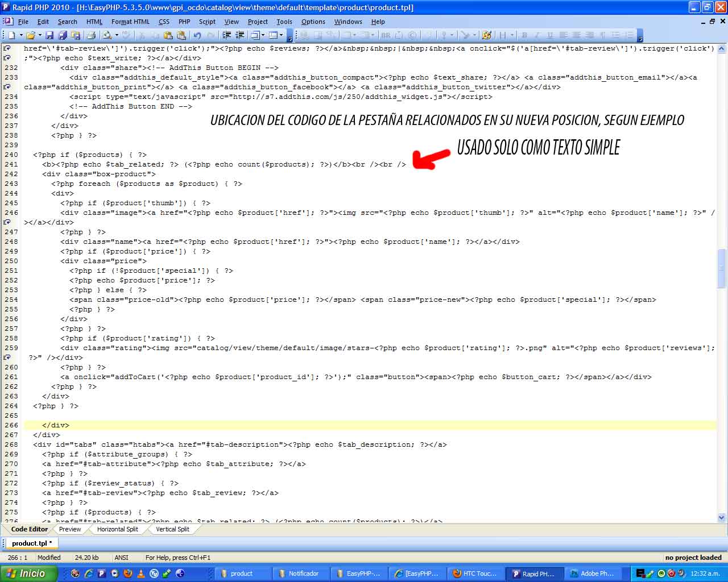Image resolution: width=728 pixels, height=582 pixels.
Task: Click the Rapid PH... taskbar button
Action: [x=535, y=573]
